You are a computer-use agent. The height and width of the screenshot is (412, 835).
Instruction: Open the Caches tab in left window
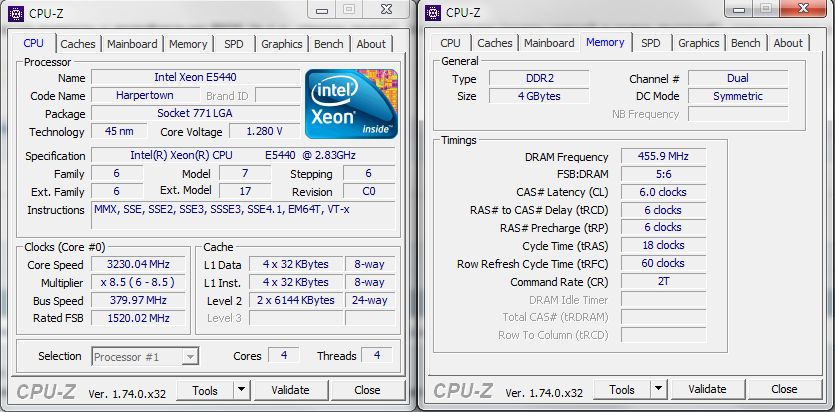[x=78, y=44]
